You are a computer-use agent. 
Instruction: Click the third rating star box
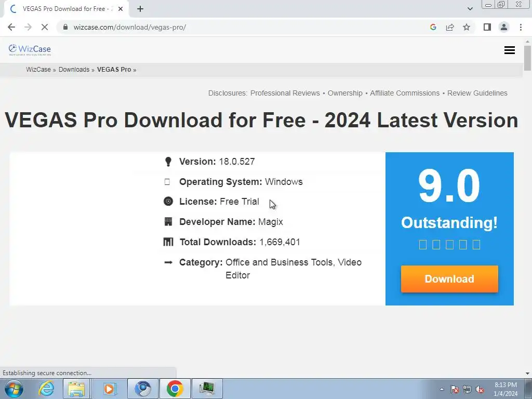[449, 244]
